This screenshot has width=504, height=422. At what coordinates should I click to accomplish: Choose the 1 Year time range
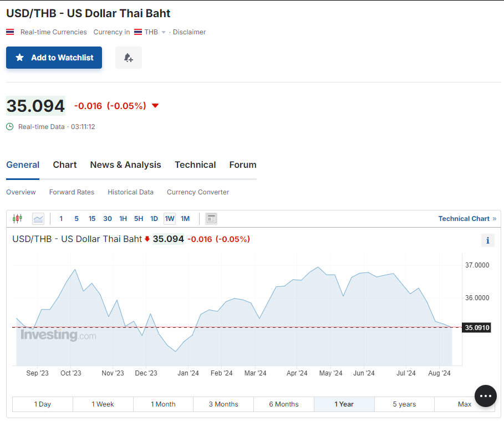pyautogui.click(x=344, y=404)
